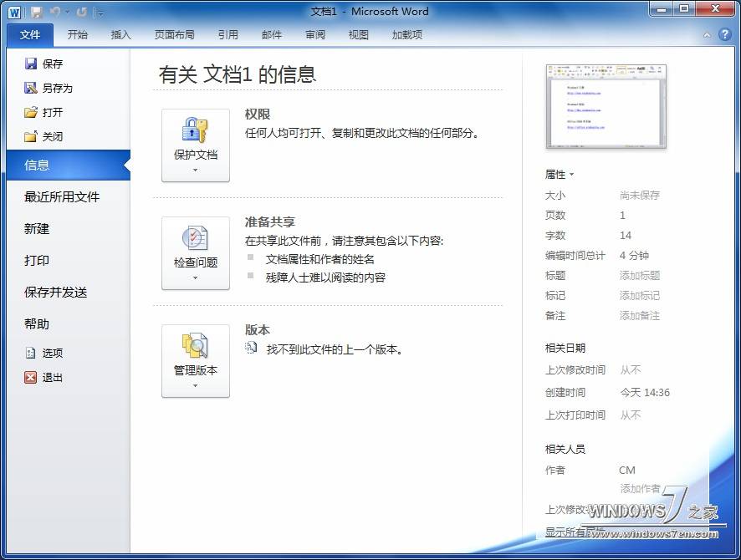This screenshot has height=560, width=741.
Task: Click the 退出 exit icon
Action: pyautogui.click(x=30, y=377)
